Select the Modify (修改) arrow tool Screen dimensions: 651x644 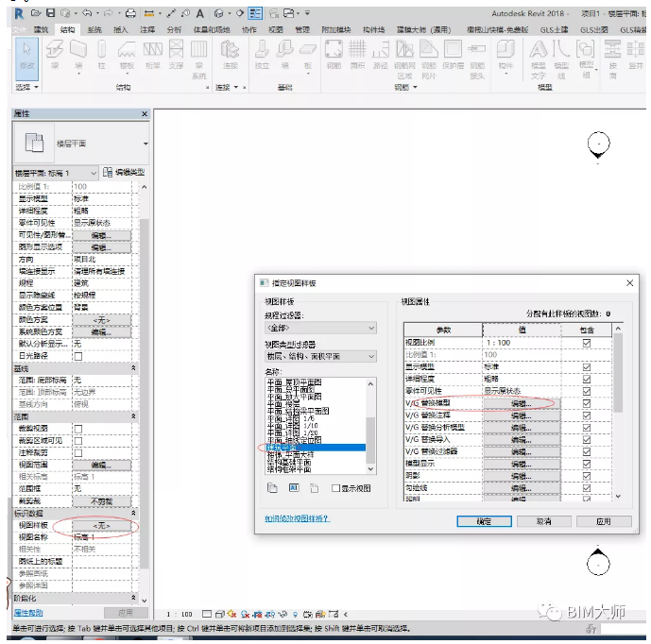(27, 59)
